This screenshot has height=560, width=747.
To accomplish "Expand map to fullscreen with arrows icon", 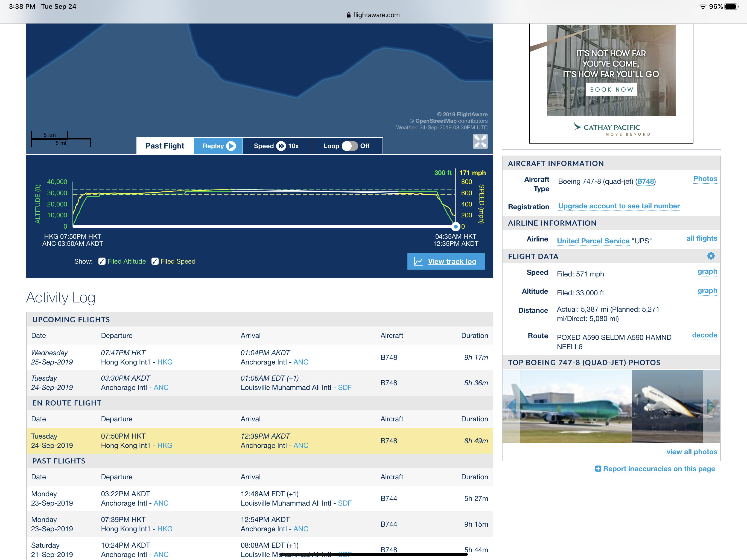I will point(480,141).
